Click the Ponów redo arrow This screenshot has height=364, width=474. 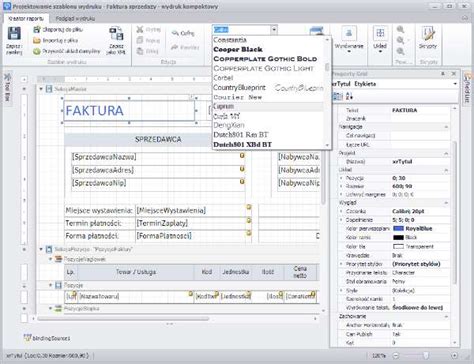pyautogui.click(x=175, y=47)
